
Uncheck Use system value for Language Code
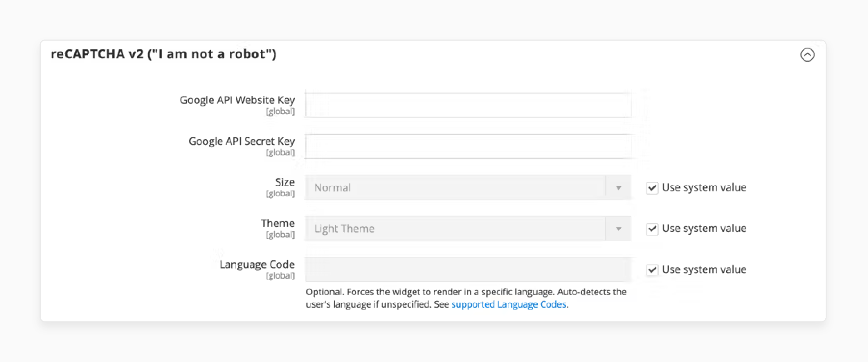point(652,270)
